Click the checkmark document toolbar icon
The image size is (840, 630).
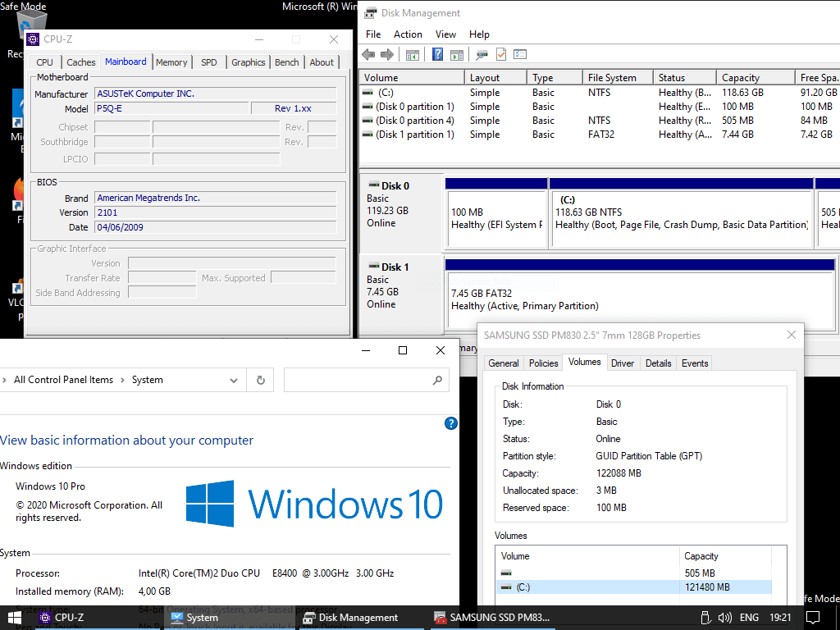tap(501, 54)
